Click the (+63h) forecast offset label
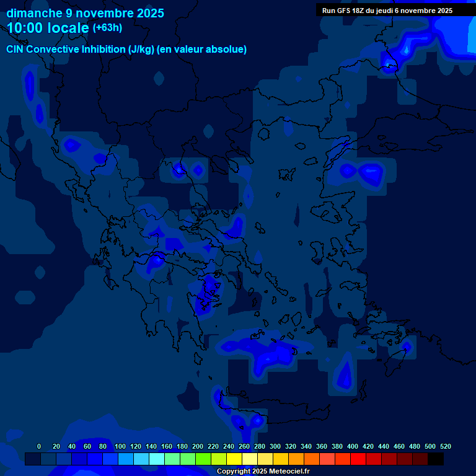The image size is (476, 476). click(107, 28)
